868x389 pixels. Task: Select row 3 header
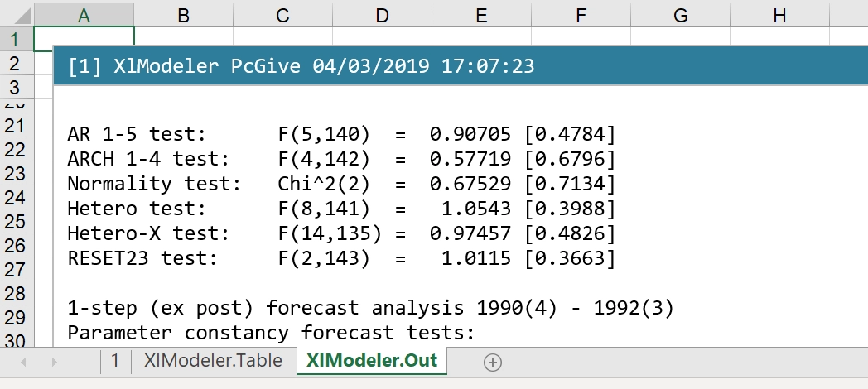pyautogui.click(x=17, y=88)
